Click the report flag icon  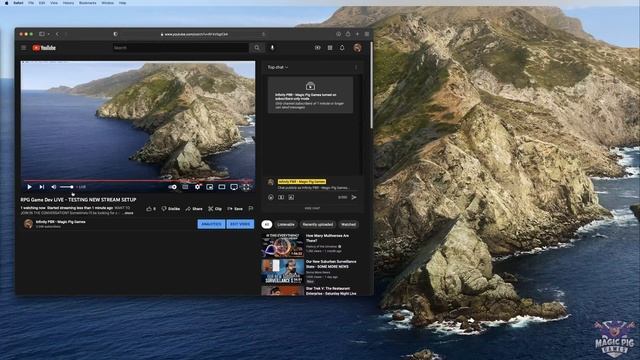point(251,209)
